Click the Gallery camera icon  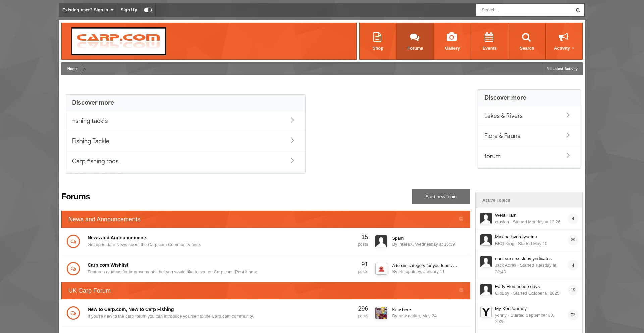(452, 37)
